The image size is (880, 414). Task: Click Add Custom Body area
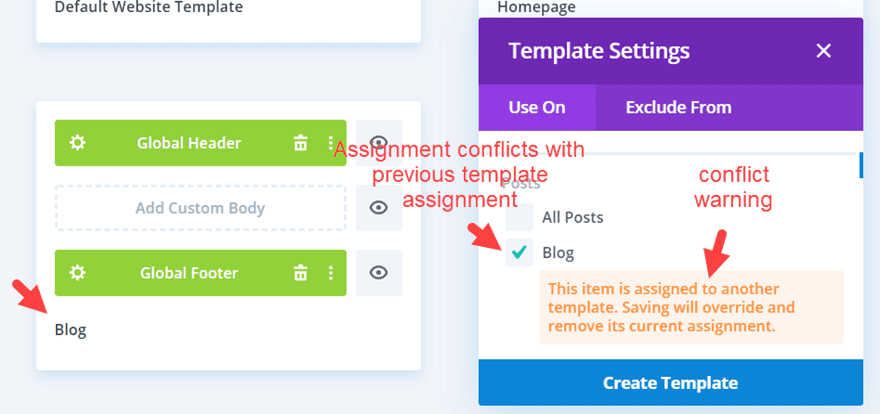click(x=200, y=208)
